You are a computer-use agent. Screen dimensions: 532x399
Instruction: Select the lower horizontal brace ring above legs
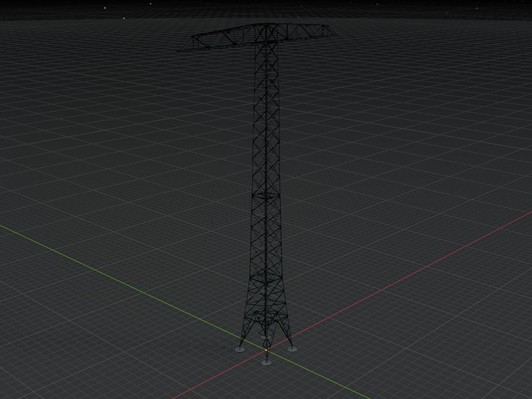pos(266,278)
